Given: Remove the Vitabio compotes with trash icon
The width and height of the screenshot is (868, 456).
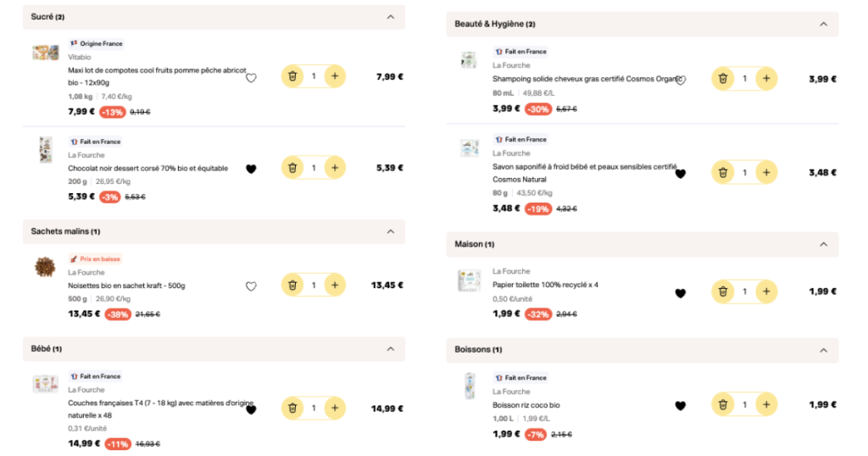Looking at the screenshot, I should pyautogui.click(x=292, y=76).
